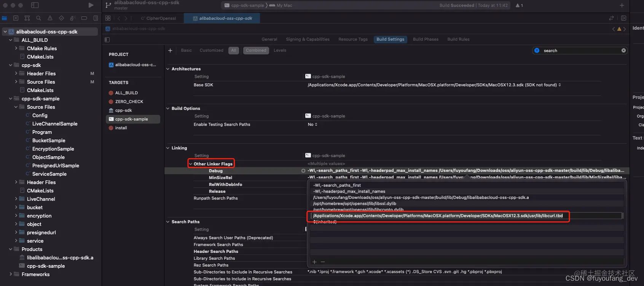Collapse the cpp-sdk group
This screenshot has height=286, width=644.
coord(11,65)
